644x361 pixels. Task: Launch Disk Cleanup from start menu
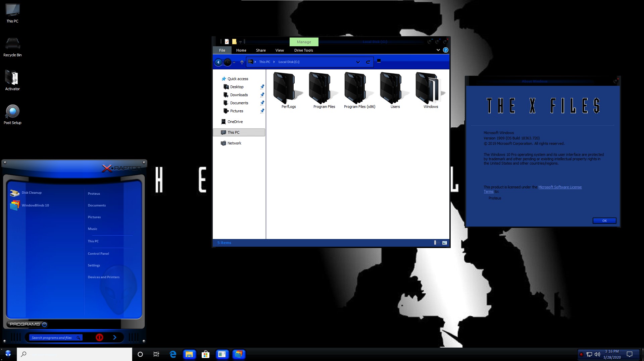(26, 193)
